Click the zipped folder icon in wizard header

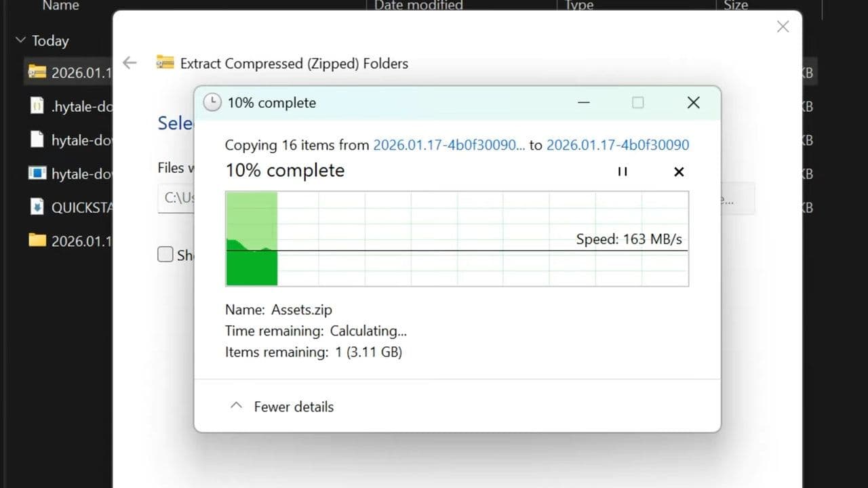[x=165, y=63]
